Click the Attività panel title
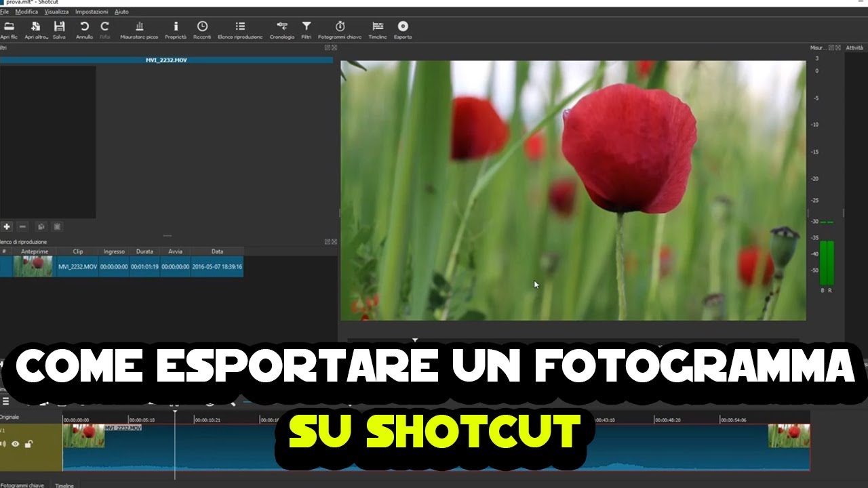The image size is (868, 488). click(x=854, y=48)
